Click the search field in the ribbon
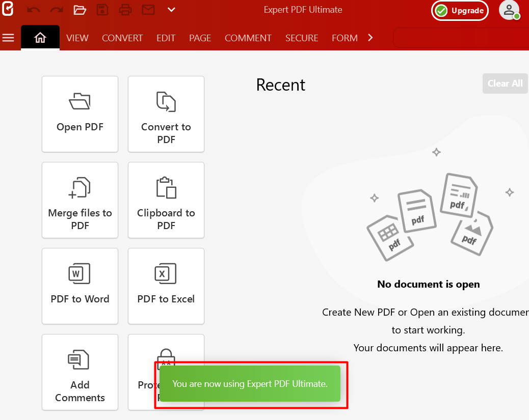 (x=461, y=38)
